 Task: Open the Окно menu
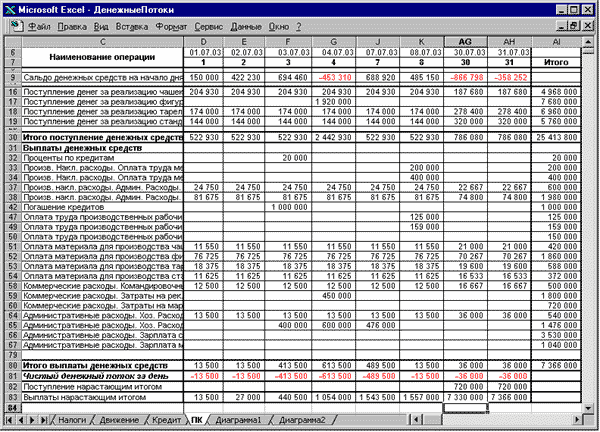(279, 26)
